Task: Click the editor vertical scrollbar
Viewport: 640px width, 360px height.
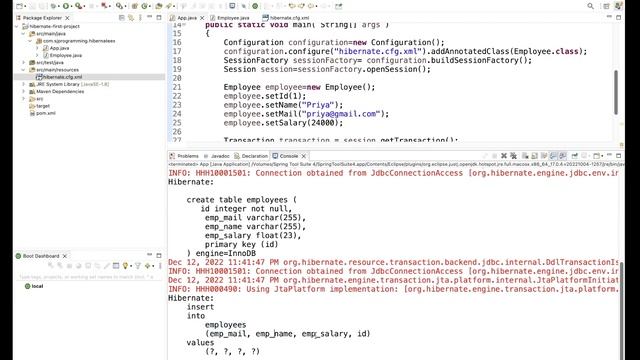Action: click(616, 92)
